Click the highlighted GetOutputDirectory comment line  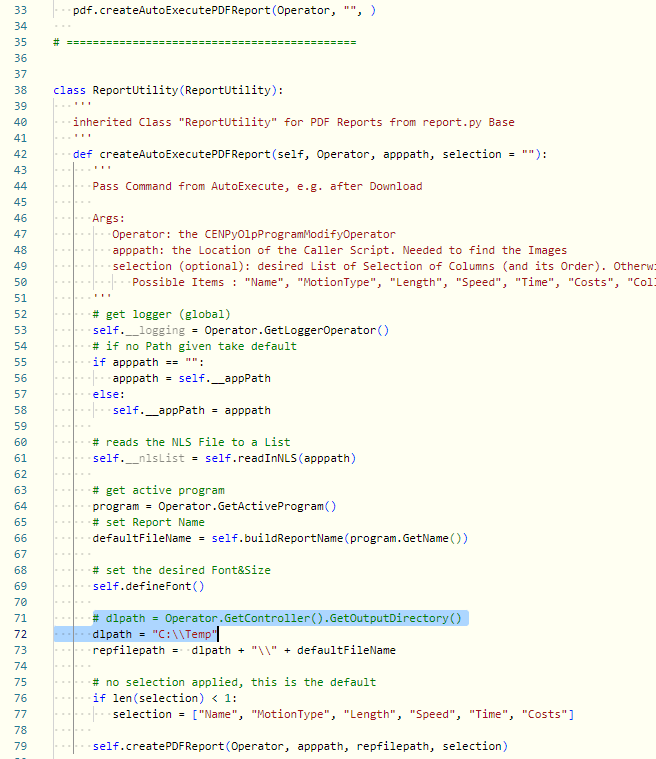pos(280,618)
